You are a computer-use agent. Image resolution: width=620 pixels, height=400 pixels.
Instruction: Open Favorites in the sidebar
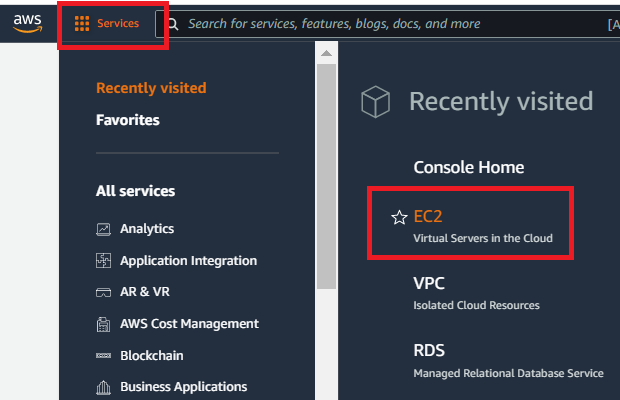(x=127, y=120)
